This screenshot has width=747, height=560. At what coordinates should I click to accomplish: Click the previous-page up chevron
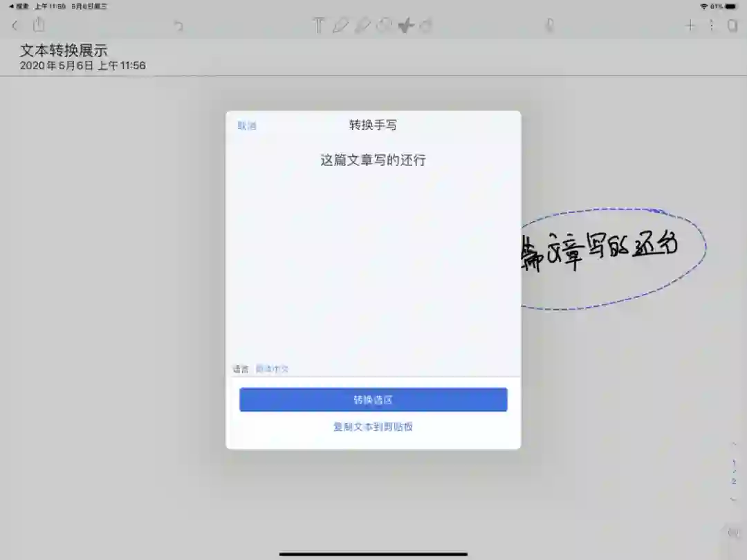point(734,445)
